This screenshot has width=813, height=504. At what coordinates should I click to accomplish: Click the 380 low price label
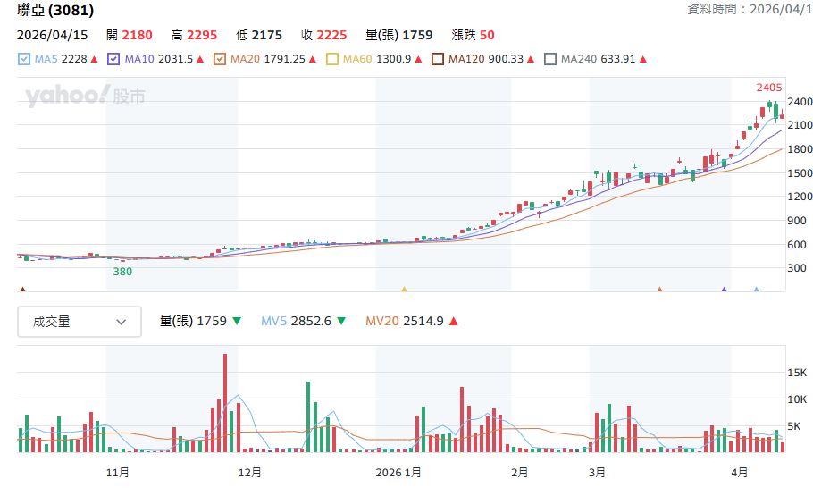point(122,271)
